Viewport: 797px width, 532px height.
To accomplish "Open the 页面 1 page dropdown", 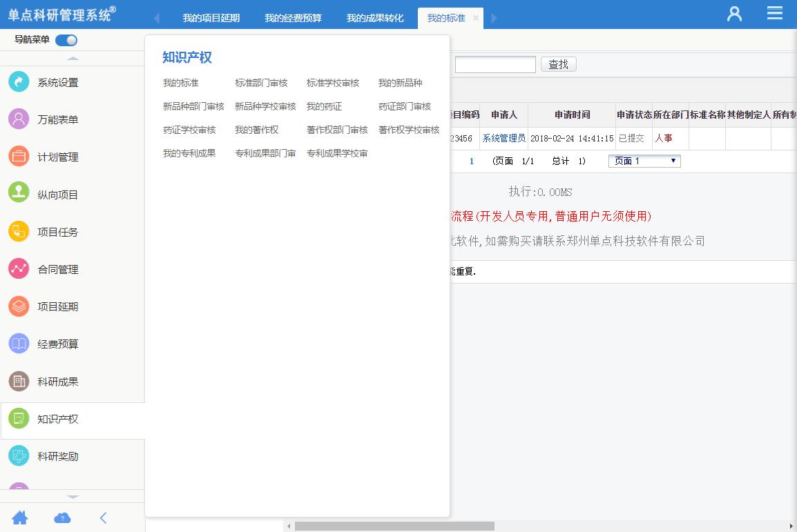I will coord(644,161).
